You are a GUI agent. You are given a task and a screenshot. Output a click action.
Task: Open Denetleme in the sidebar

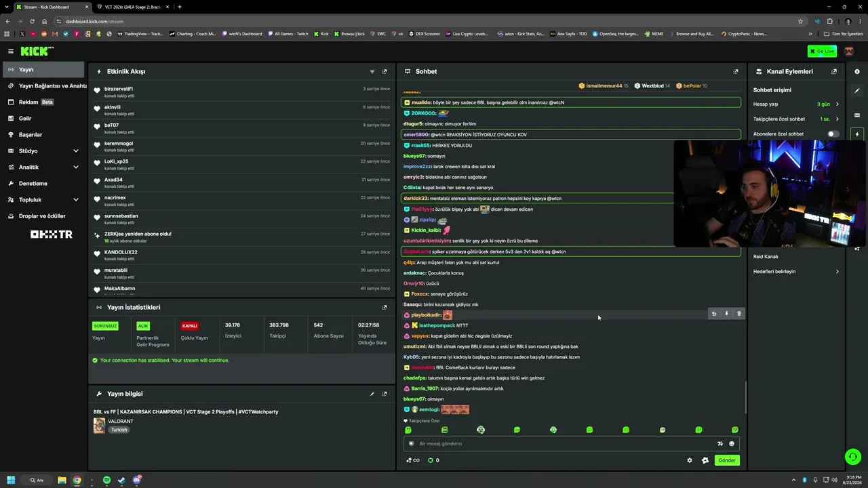click(x=43, y=184)
